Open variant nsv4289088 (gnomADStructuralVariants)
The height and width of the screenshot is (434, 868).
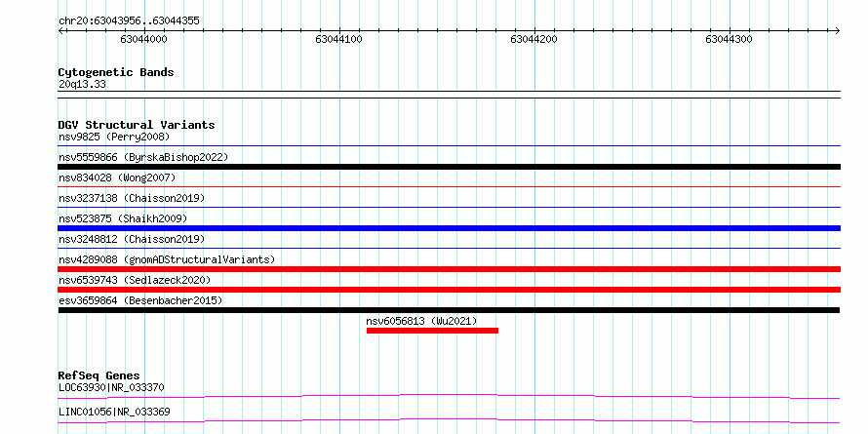coord(167,259)
